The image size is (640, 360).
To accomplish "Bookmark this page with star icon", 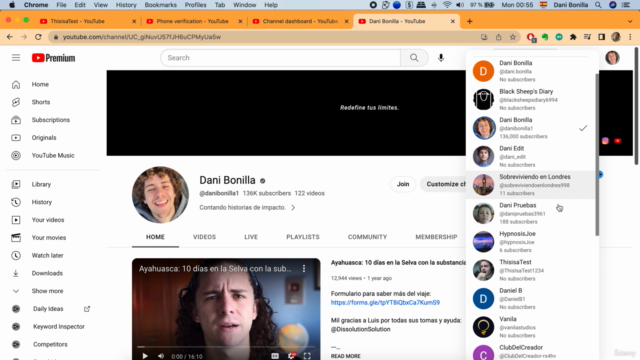I will pyautogui.click(x=513, y=37).
